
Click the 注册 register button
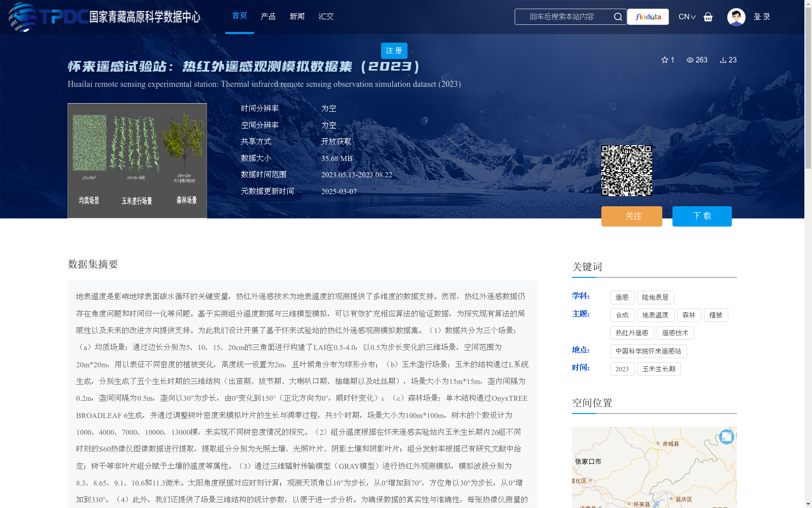pos(394,51)
